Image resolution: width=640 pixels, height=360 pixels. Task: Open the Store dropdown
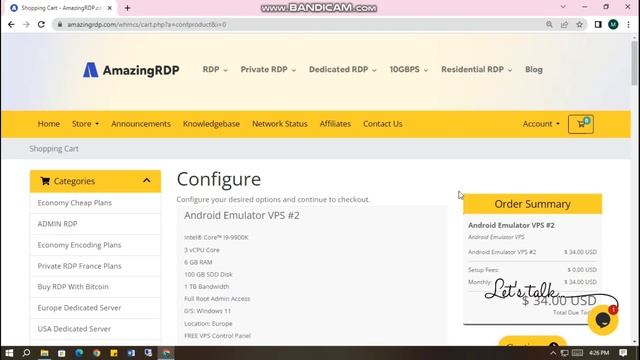coord(85,124)
